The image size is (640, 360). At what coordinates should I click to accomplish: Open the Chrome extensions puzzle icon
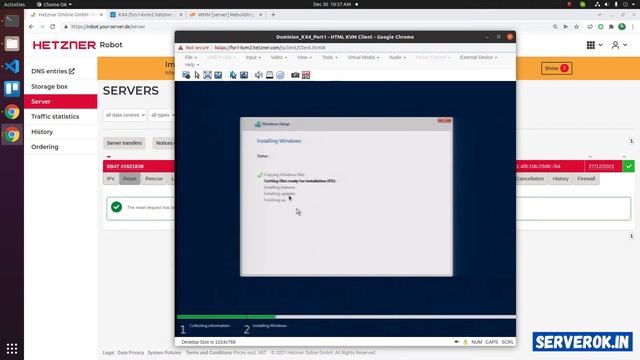point(611,27)
